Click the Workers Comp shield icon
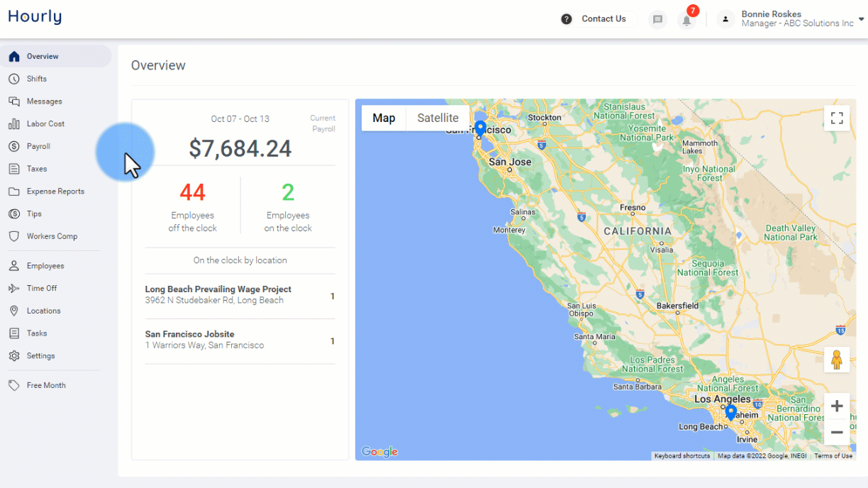The width and height of the screenshot is (868, 488). coord(13,236)
